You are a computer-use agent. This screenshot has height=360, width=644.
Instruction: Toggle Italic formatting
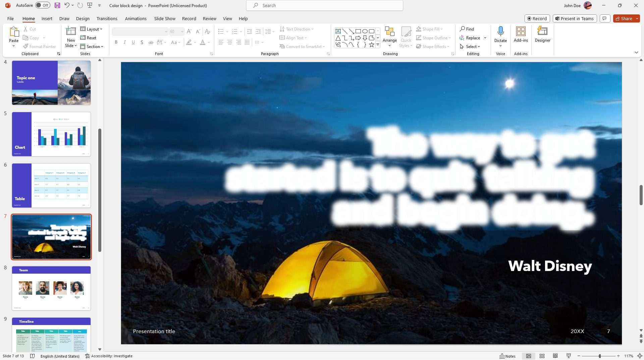click(125, 42)
